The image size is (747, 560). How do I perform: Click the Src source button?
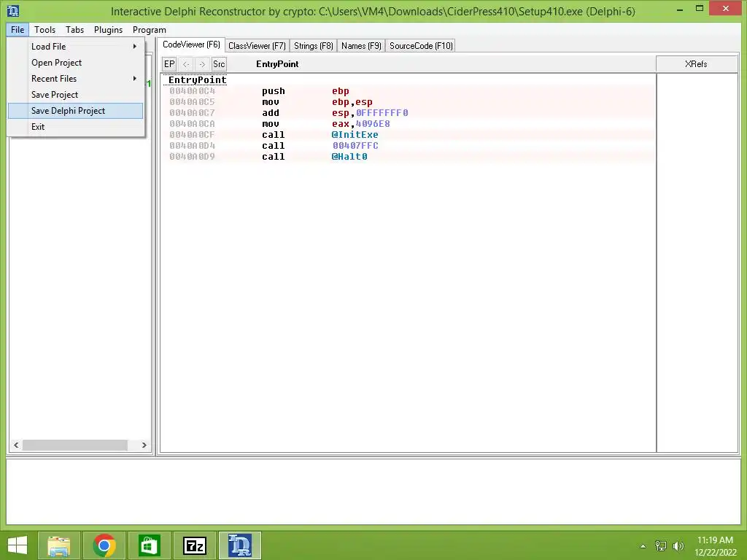pos(219,64)
